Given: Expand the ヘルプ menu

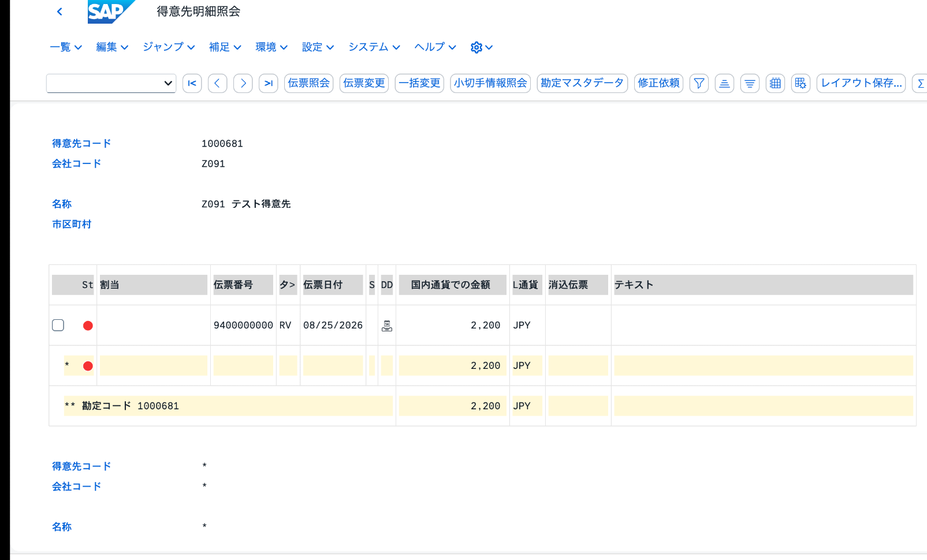Looking at the screenshot, I should click(435, 47).
